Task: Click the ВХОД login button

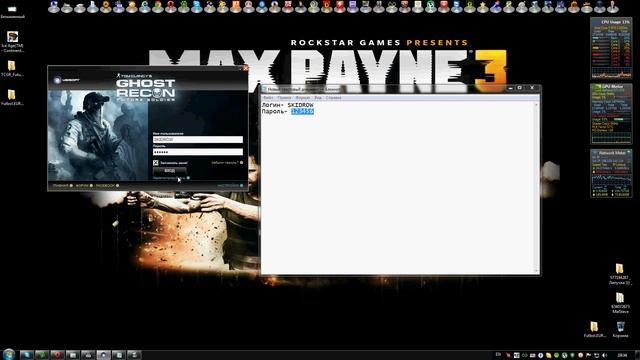Action: tap(170, 171)
